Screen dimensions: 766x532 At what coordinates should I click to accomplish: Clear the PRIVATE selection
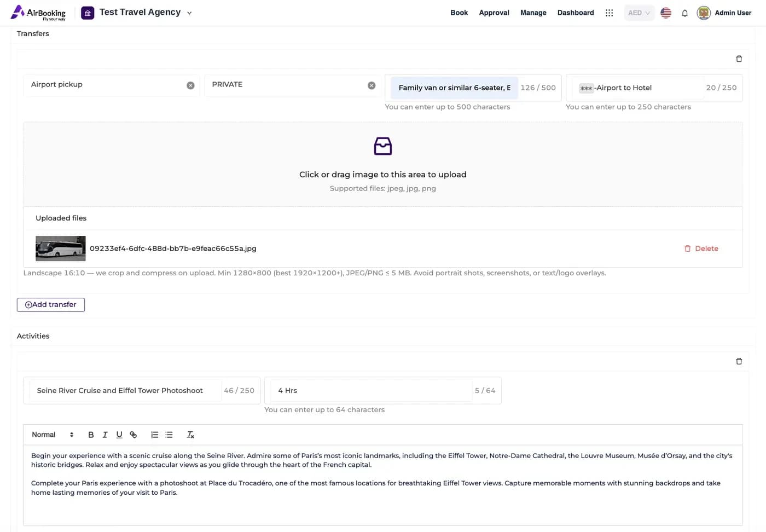click(x=372, y=85)
